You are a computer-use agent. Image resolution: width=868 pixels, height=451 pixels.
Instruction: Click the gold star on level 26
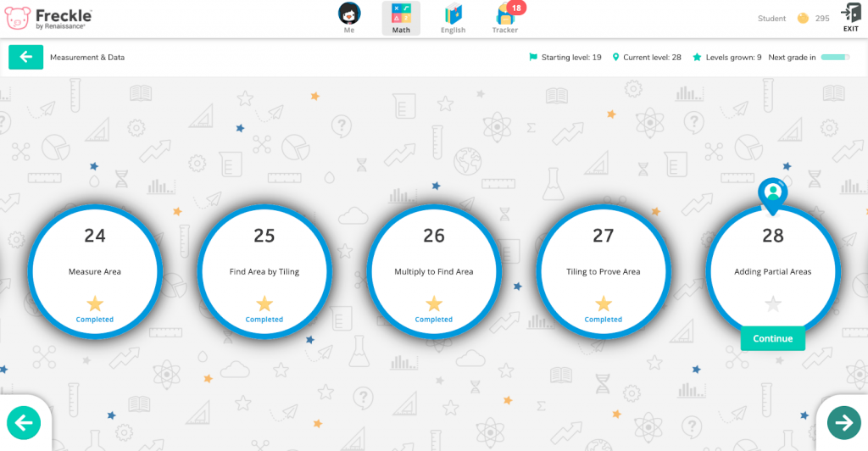tap(433, 303)
